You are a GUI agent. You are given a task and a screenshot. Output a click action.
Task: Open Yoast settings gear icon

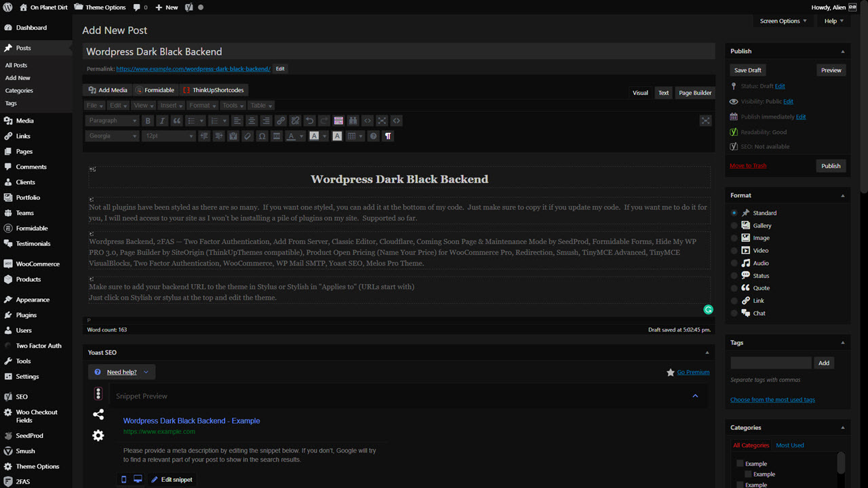tap(98, 436)
